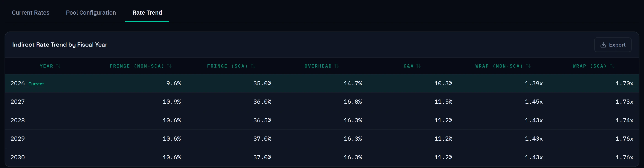This screenshot has width=644, height=168.
Task: Sort by Year using its sort icon
Action: click(58, 66)
